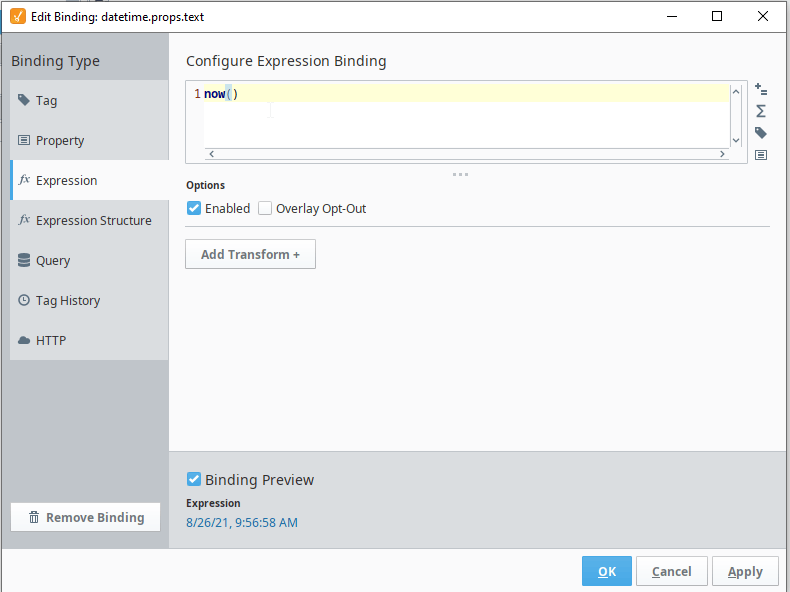
Task: Select the Tag binding type
Action: point(89,100)
